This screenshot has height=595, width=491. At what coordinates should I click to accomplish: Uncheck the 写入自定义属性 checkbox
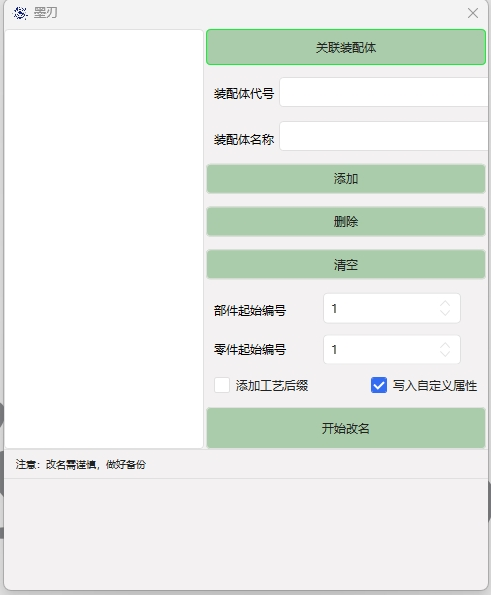379,385
